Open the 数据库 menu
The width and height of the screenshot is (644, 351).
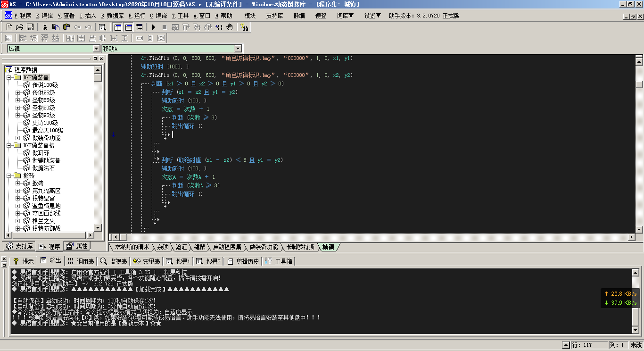pos(112,16)
